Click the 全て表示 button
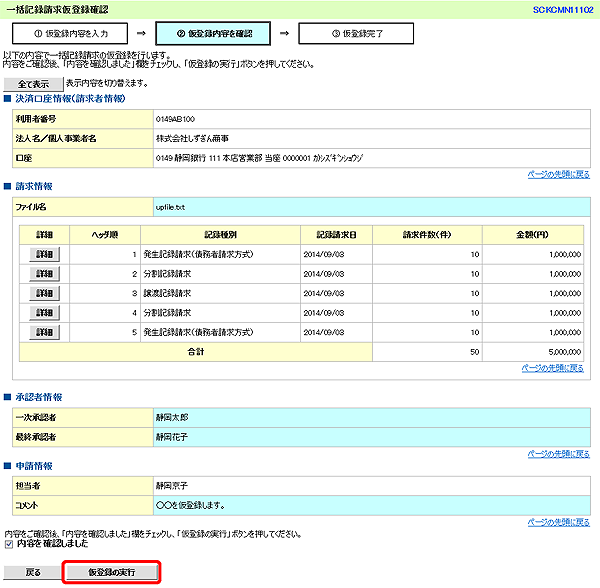This screenshot has width=600, height=588. (33, 84)
